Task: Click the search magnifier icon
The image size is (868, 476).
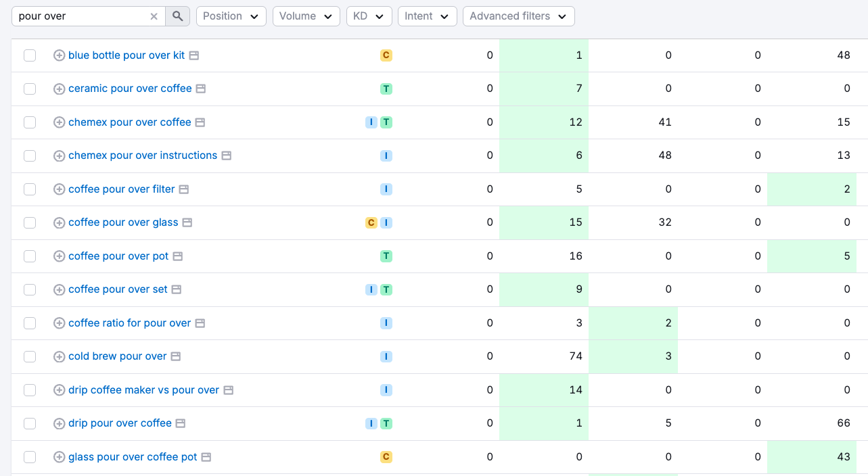Action: pos(177,16)
